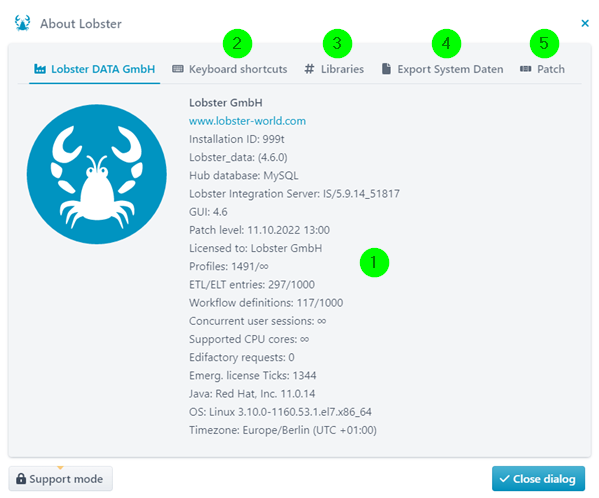Click 'GUI: 4.6' text
599x498 pixels.
coord(208,212)
